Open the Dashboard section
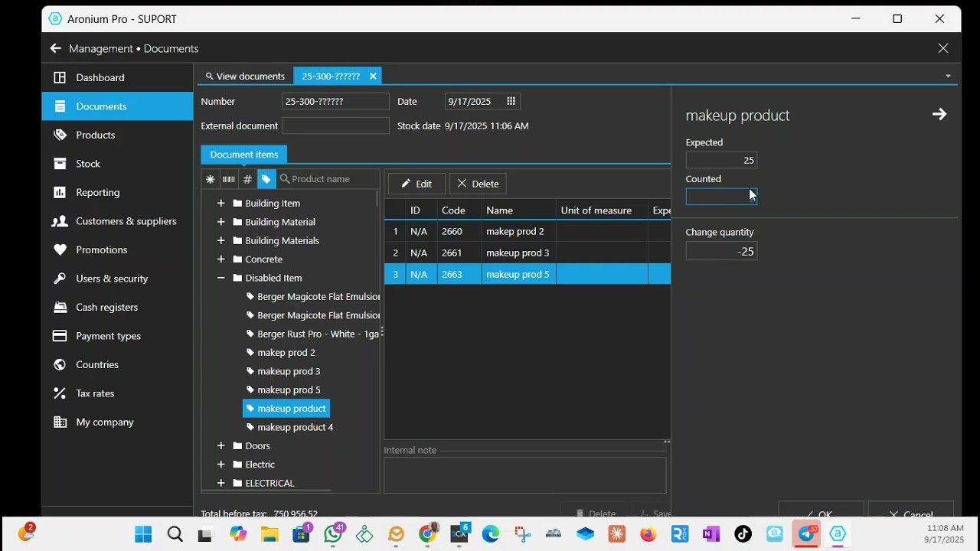This screenshot has width=980, height=551. pyautogui.click(x=117, y=77)
